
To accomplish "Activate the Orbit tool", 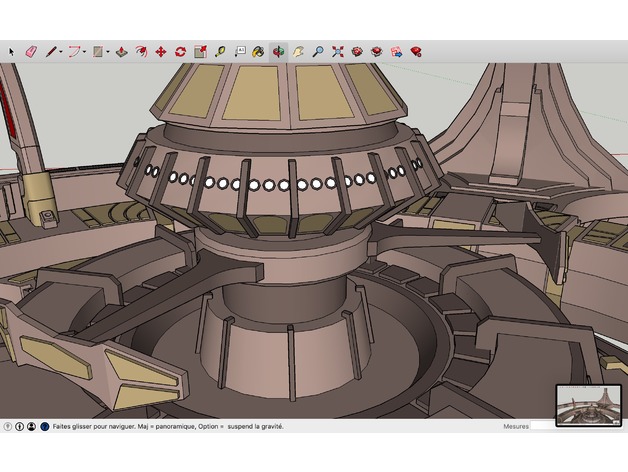I will point(278,51).
